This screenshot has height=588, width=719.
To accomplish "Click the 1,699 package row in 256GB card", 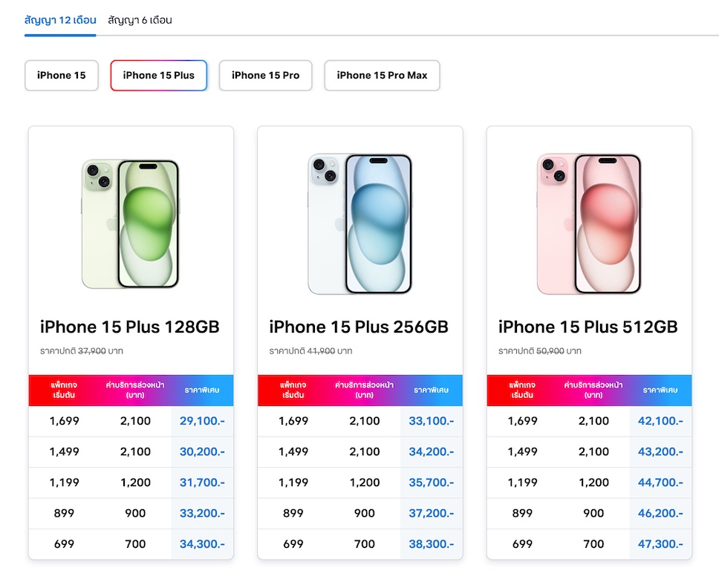I will (293, 421).
